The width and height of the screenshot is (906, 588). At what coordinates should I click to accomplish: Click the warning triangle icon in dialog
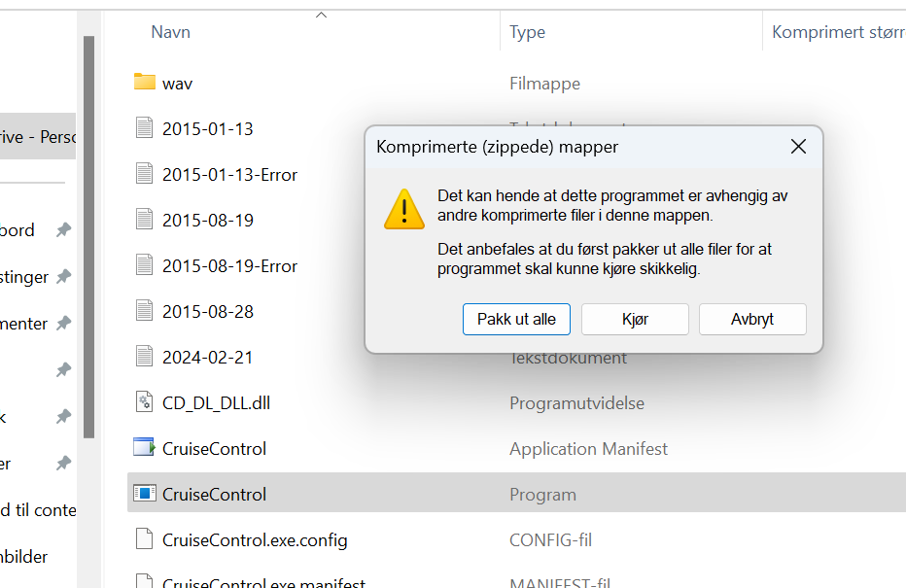coord(404,210)
